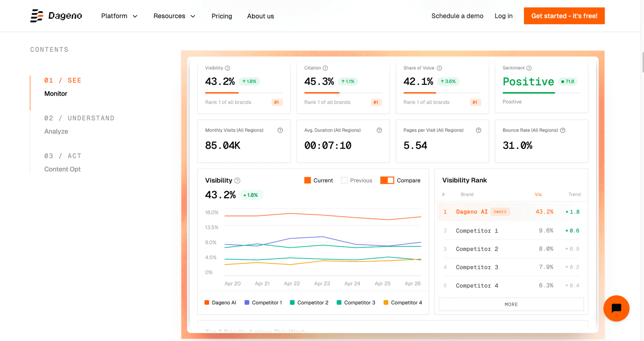This screenshot has height=341, width=644.
Task: Click help icon next to Visibility card title
Action: (x=228, y=68)
